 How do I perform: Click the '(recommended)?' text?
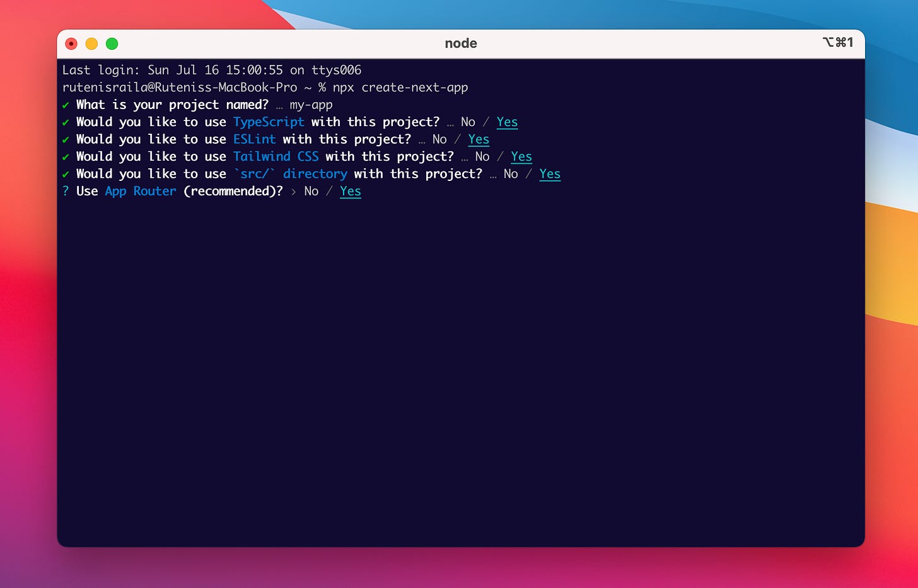233,191
